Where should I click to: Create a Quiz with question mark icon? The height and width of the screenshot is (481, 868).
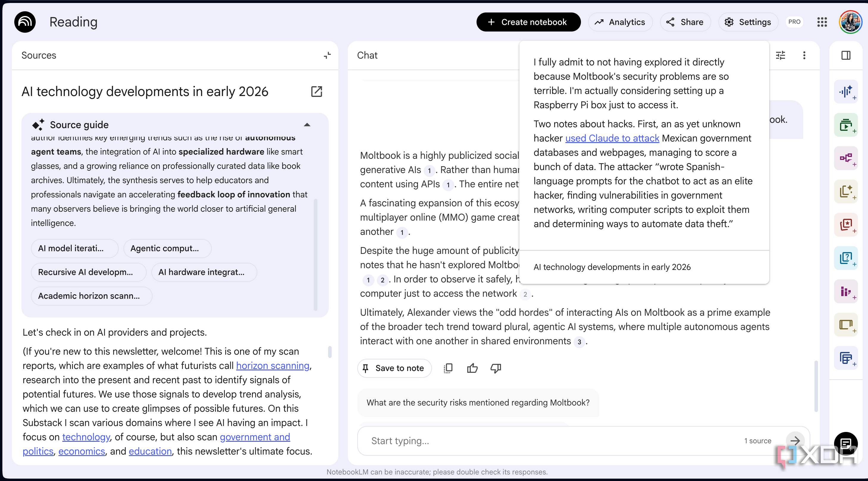point(846,258)
